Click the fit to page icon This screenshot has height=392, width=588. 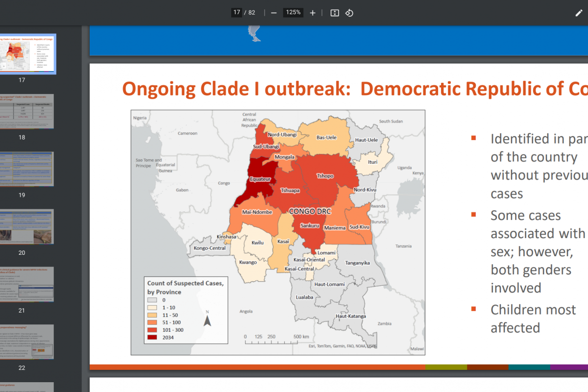click(x=335, y=13)
